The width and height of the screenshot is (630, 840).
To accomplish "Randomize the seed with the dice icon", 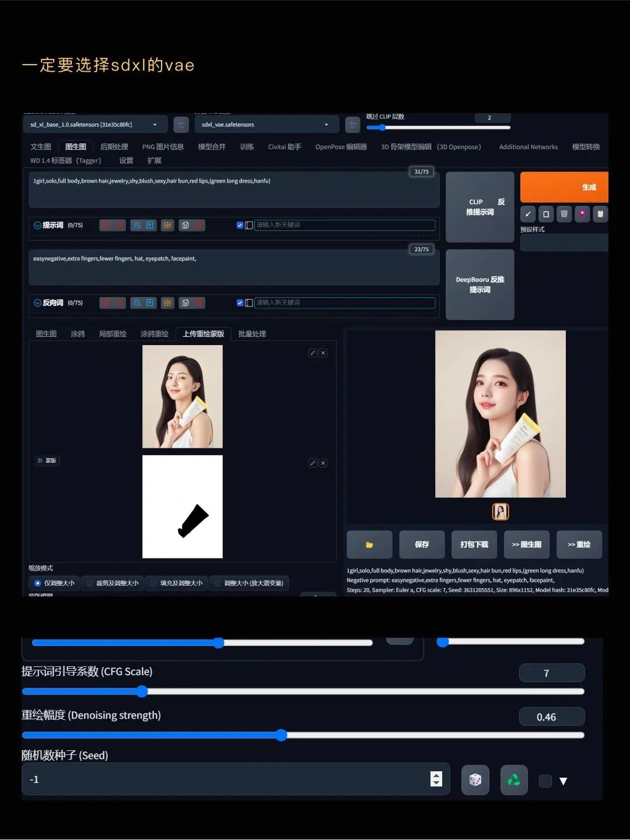I will [475, 780].
